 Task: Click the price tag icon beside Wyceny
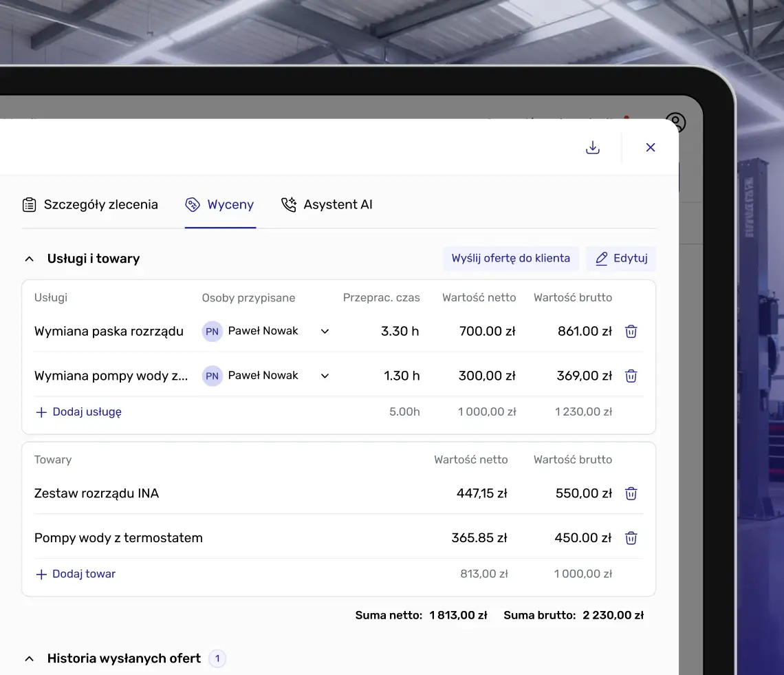(193, 204)
